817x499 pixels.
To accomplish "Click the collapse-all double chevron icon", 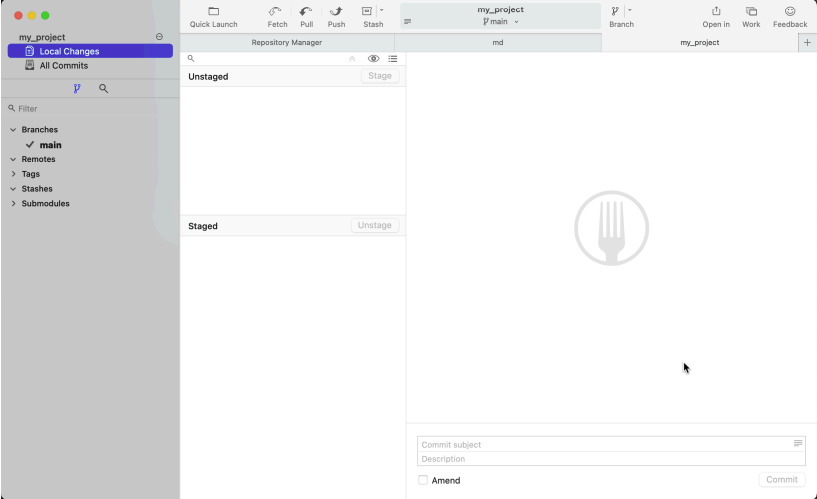I will click(x=352, y=59).
